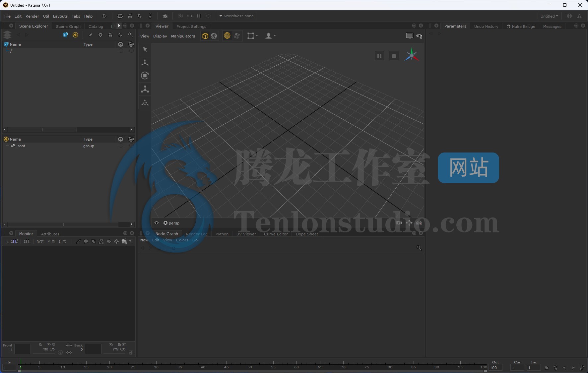Click the crosshair target icon in Monitor toolbar

[x=116, y=241]
